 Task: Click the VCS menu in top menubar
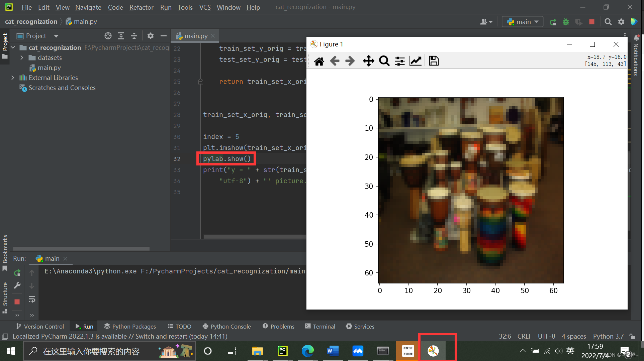click(205, 7)
